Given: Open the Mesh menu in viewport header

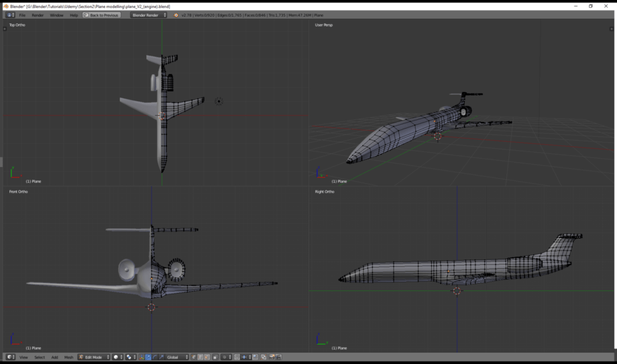Looking at the screenshot, I should 68,357.
